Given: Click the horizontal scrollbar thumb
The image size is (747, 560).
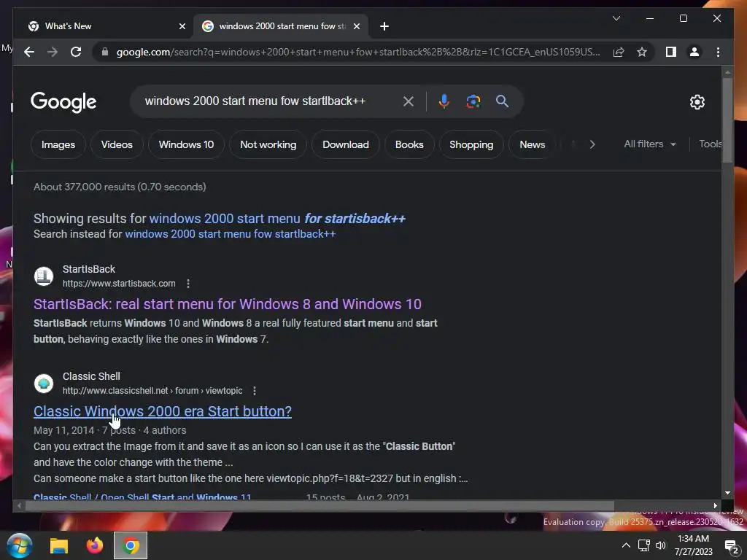Looking at the screenshot, I should 320,506.
